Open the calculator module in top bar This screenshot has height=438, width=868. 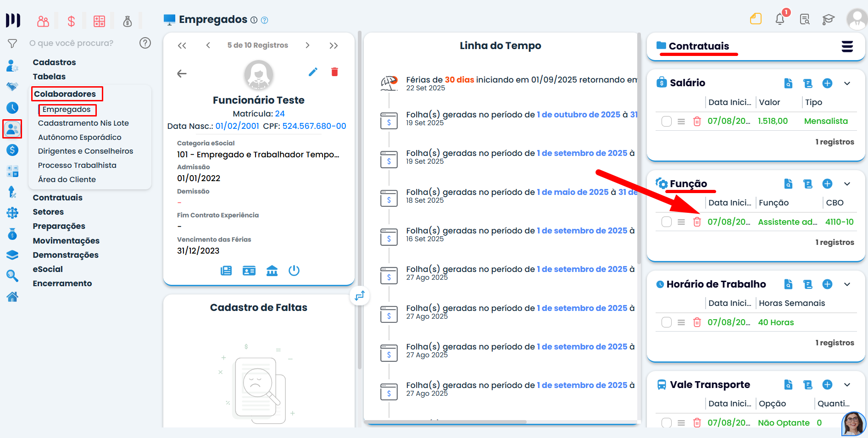point(99,21)
